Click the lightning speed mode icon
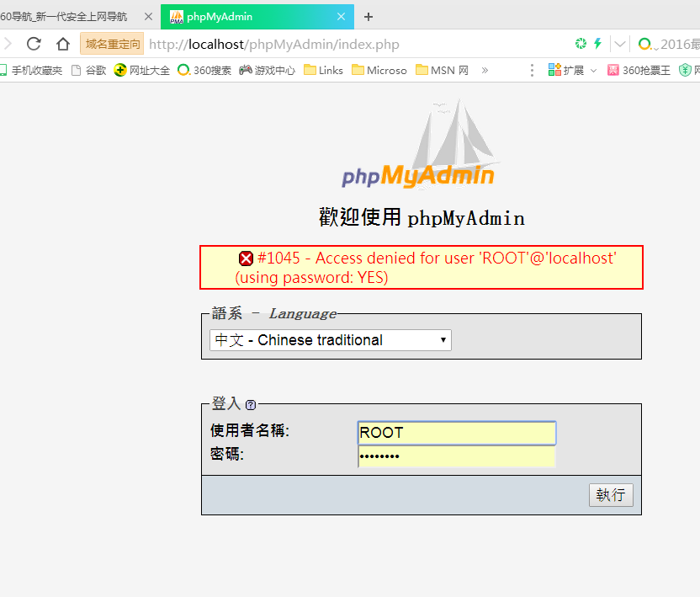 tap(597, 43)
